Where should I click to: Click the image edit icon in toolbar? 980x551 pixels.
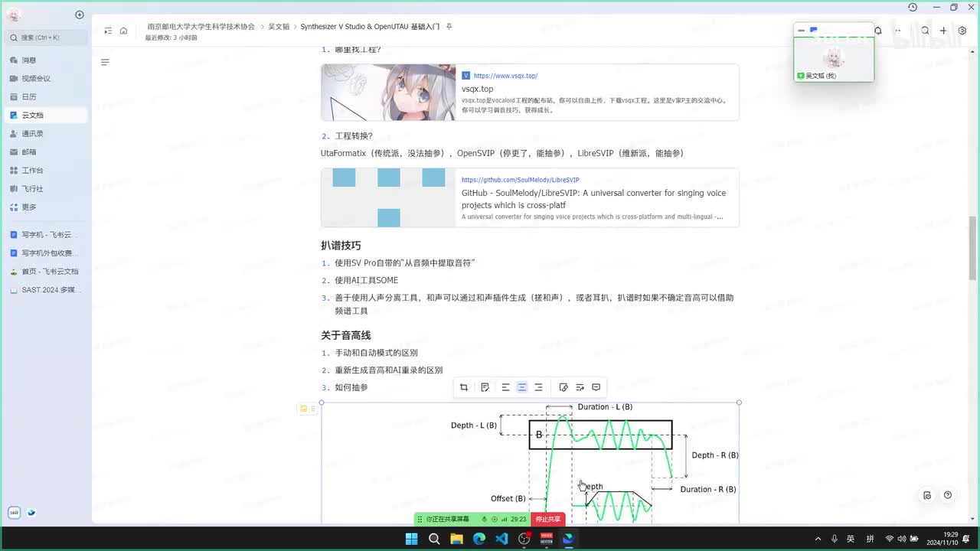click(x=563, y=387)
